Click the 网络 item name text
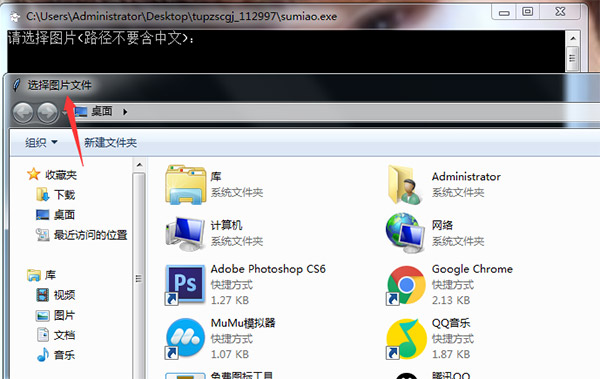Viewport: 600px width, 379px height. click(x=442, y=225)
